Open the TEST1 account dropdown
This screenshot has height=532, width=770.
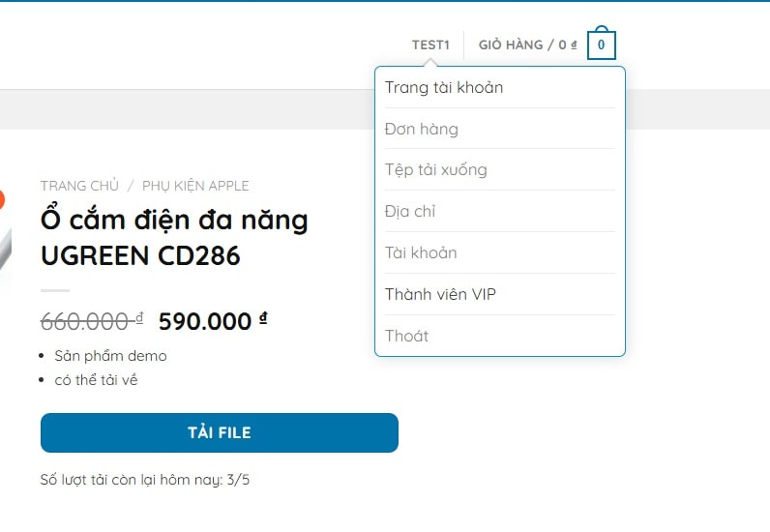tap(430, 44)
